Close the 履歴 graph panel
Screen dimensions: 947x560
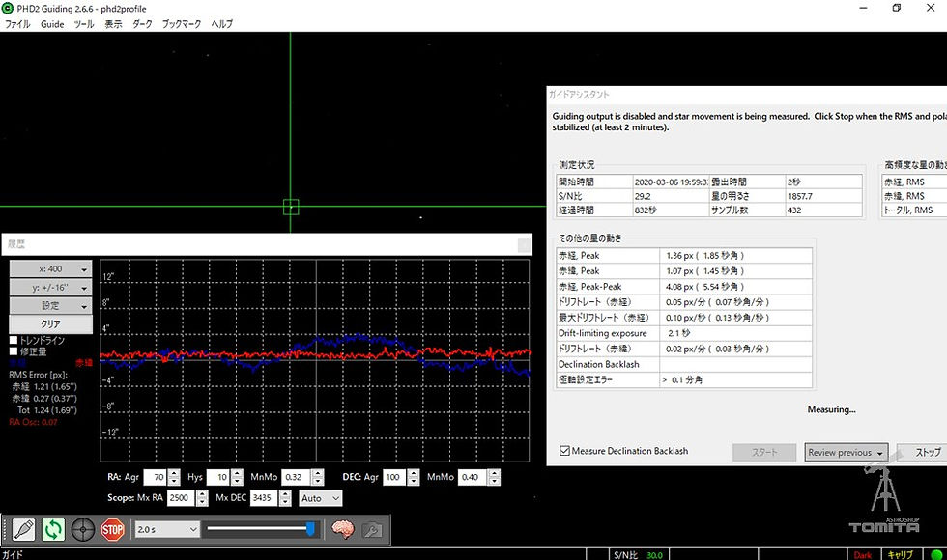(x=525, y=245)
